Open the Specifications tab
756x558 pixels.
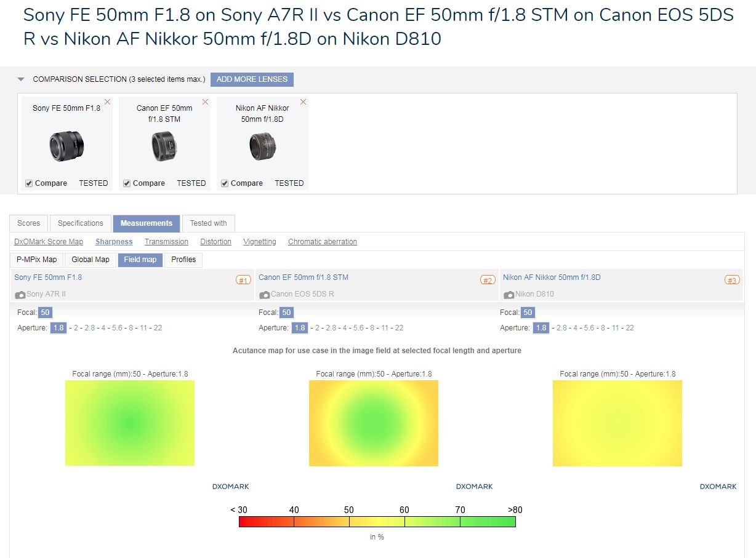81,223
